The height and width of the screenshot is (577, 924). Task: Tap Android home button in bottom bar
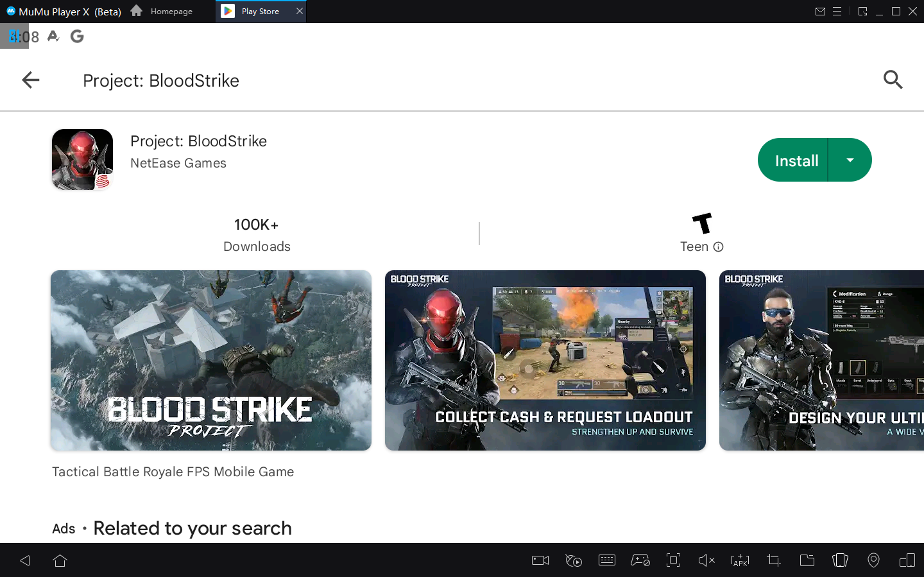point(60,560)
